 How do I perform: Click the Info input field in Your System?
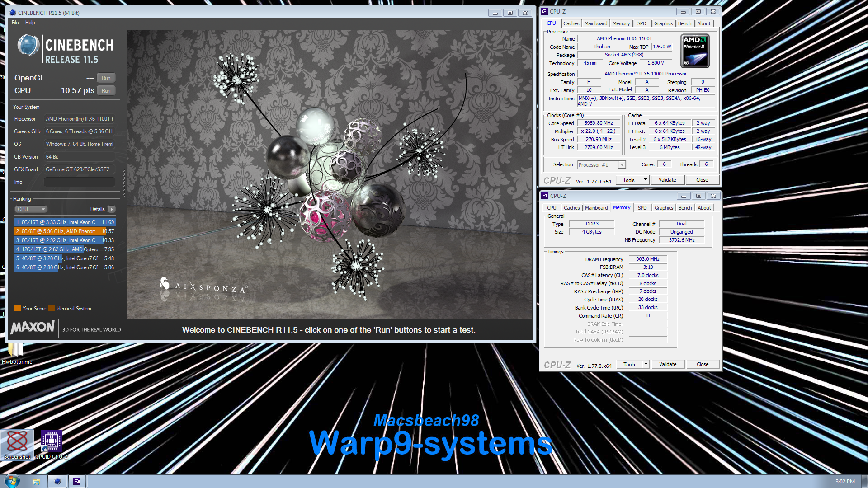coord(79,182)
